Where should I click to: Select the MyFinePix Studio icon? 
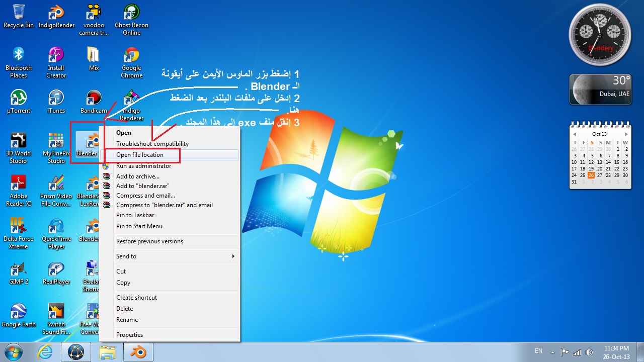[x=56, y=148]
